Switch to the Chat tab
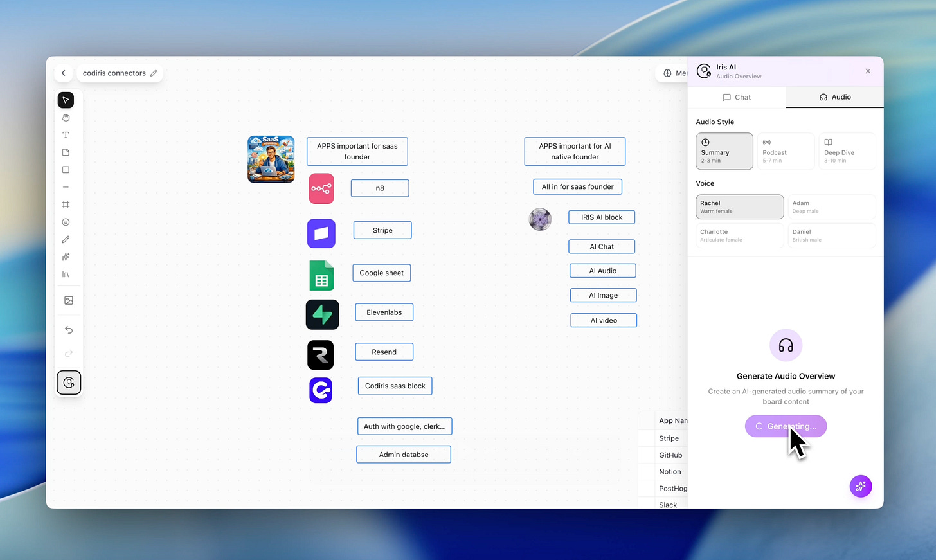Image resolution: width=936 pixels, height=560 pixels. pos(737,97)
